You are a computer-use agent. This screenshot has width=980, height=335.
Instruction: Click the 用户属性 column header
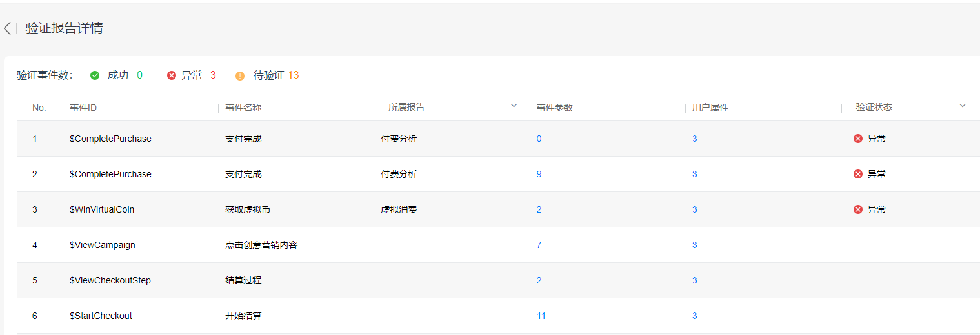(x=710, y=108)
